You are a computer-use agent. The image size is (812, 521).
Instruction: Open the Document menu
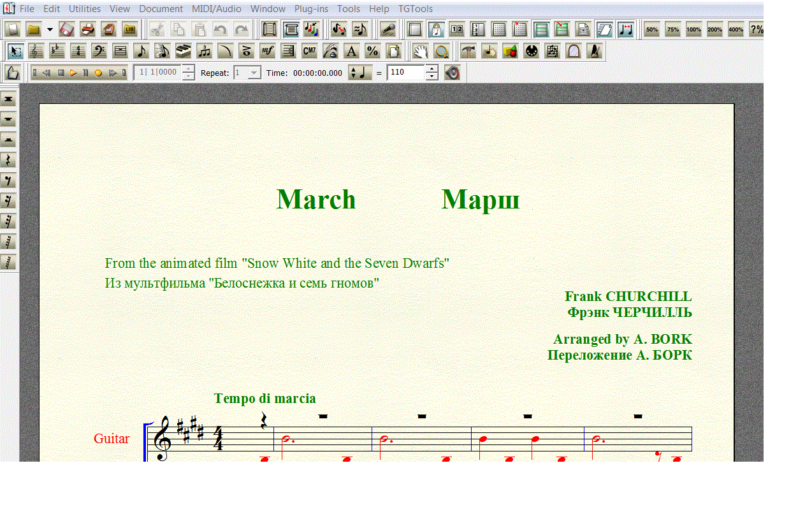(161, 9)
